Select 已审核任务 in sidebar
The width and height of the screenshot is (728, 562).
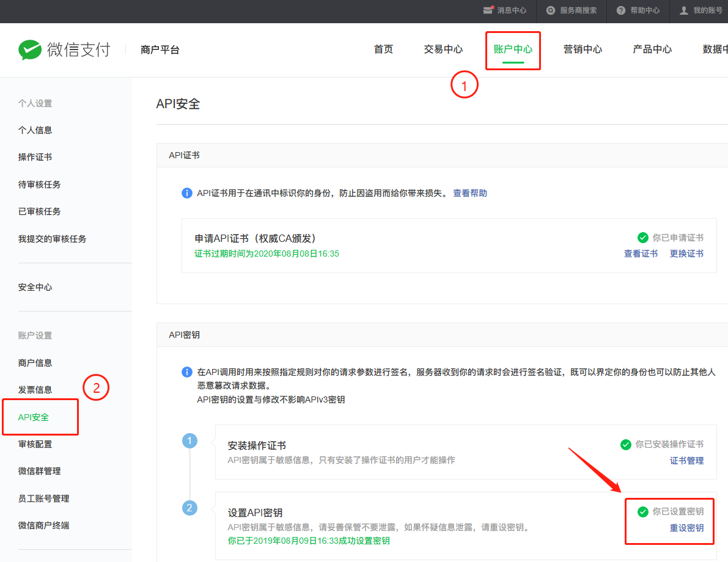tap(40, 211)
